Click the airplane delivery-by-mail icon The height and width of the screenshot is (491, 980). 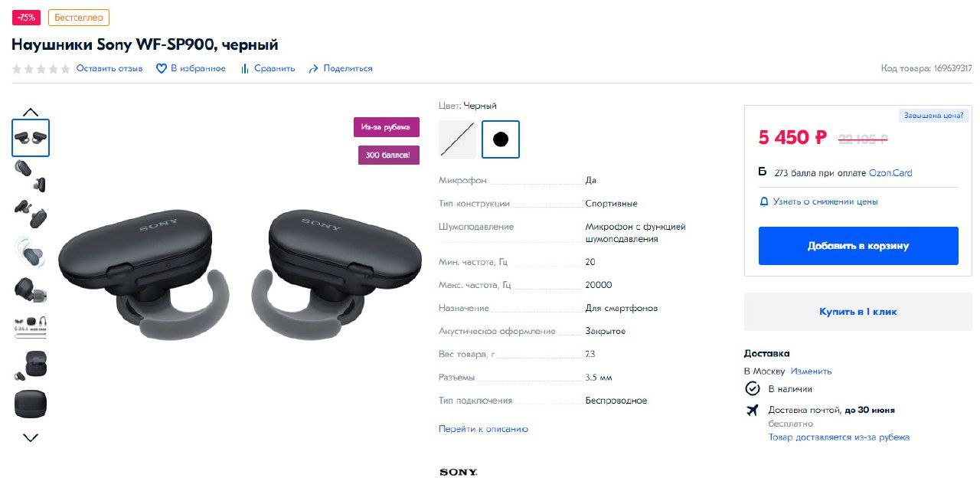[752, 410]
